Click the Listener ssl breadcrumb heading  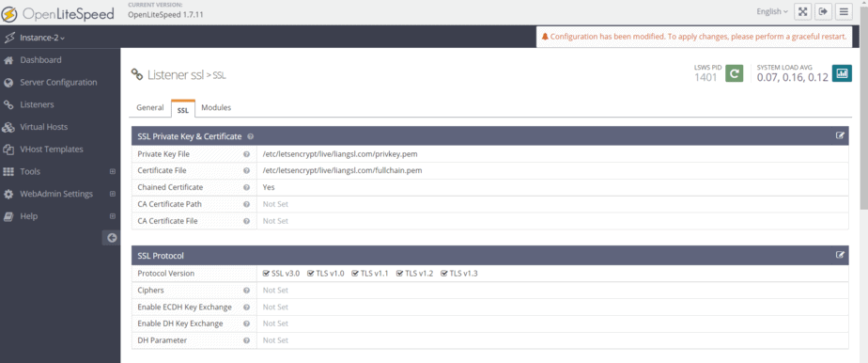176,75
